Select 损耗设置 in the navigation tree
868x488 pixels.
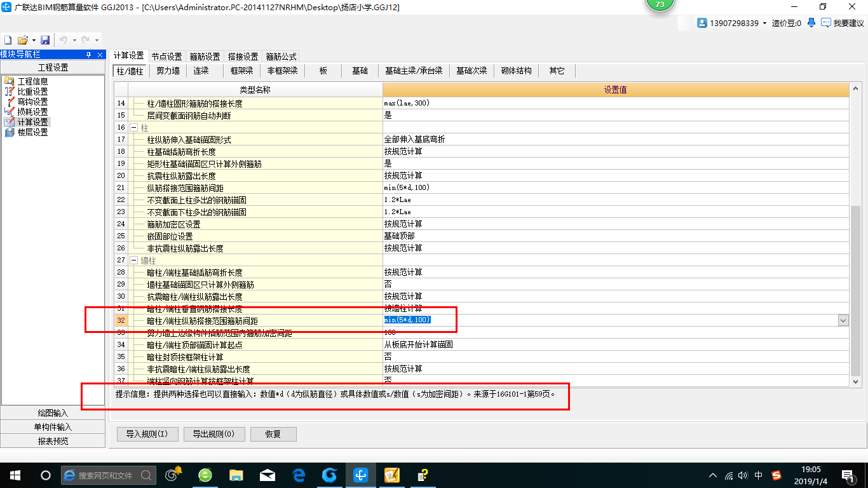(x=32, y=112)
